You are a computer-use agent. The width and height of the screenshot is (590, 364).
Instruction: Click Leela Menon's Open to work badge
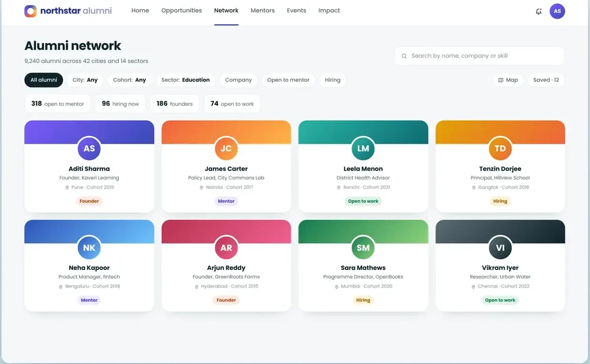click(363, 201)
